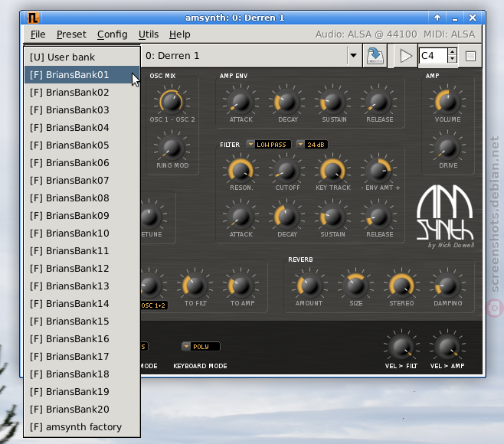This screenshot has width=504, height=444.
Task: Click the reverb STEREO knob
Action: click(x=401, y=286)
